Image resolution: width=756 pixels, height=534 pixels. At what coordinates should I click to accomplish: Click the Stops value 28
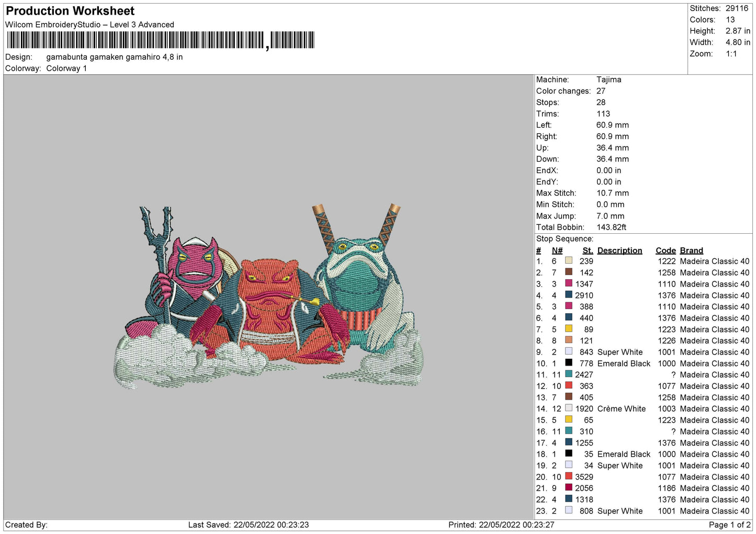coord(601,103)
